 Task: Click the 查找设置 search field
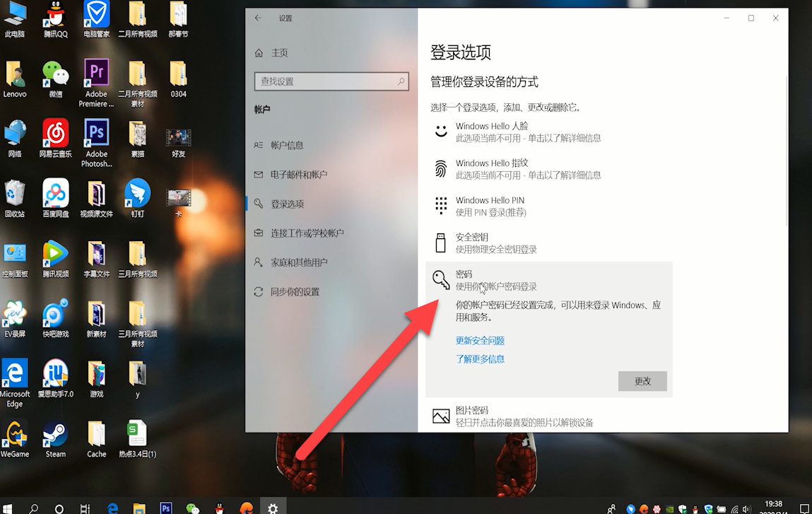coord(331,81)
